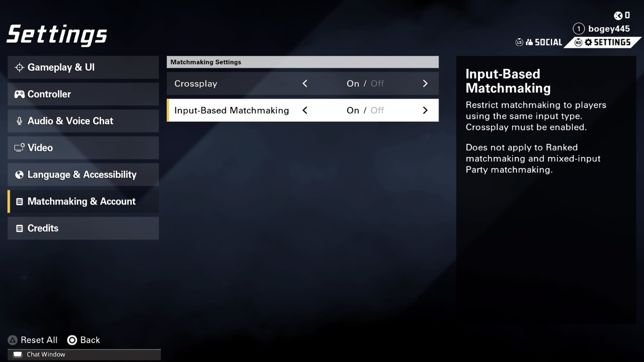Click the triangle icon for Reset All
644x362 pixels.
(13, 340)
